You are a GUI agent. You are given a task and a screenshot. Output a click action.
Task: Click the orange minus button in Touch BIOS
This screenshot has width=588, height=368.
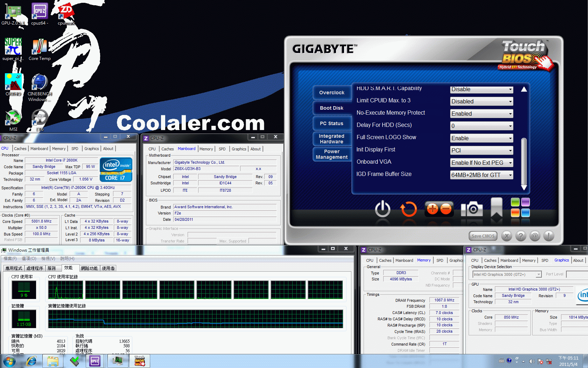[446, 209]
